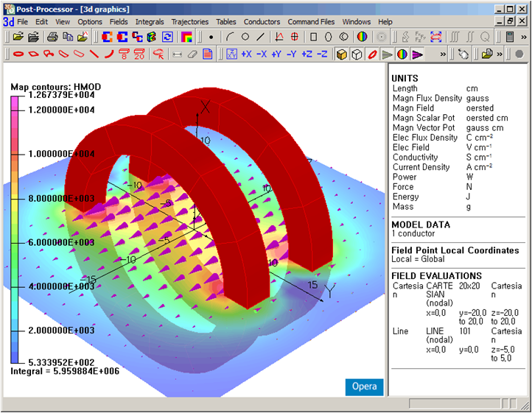532x413 pixels.
Task: Click the eraser icon in toolbar
Action: point(192,54)
